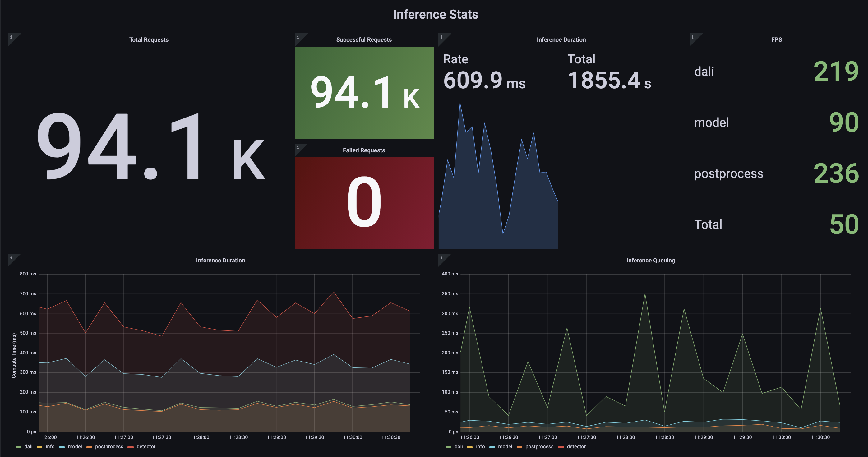Toggle model series in Inference Queuing legend
The height and width of the screenshot is (457, 868).
pyautogui.click(x=505, y=446)
